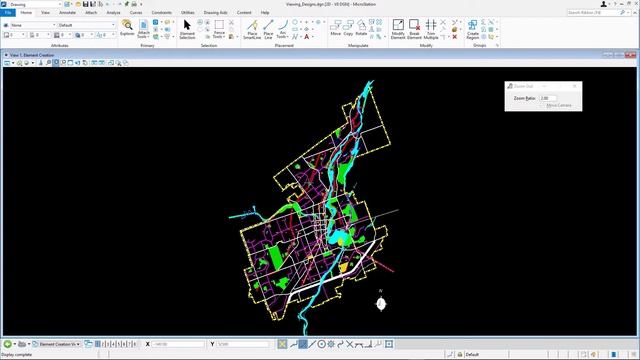Open the View 1 window menu arrow
The width and height of the screenshot is (640, 360).
6,55
